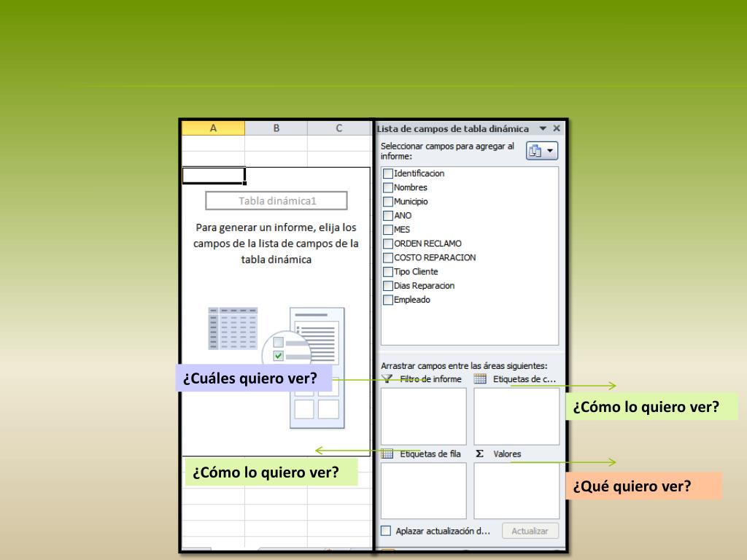The image size is (747, 560).
Task: Tick the Tipo Cliente checkbox
Action: pyautogui.click(x=388, y=272)
